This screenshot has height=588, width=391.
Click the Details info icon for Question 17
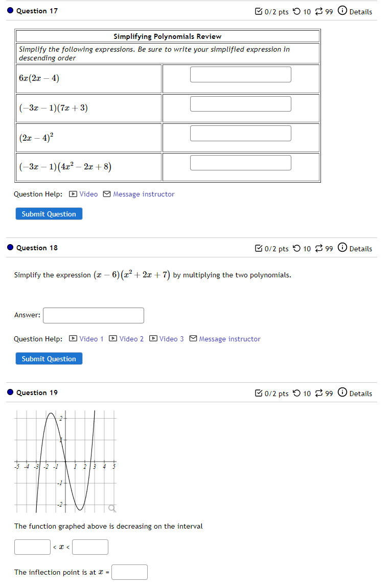click(x=342, y=11)
